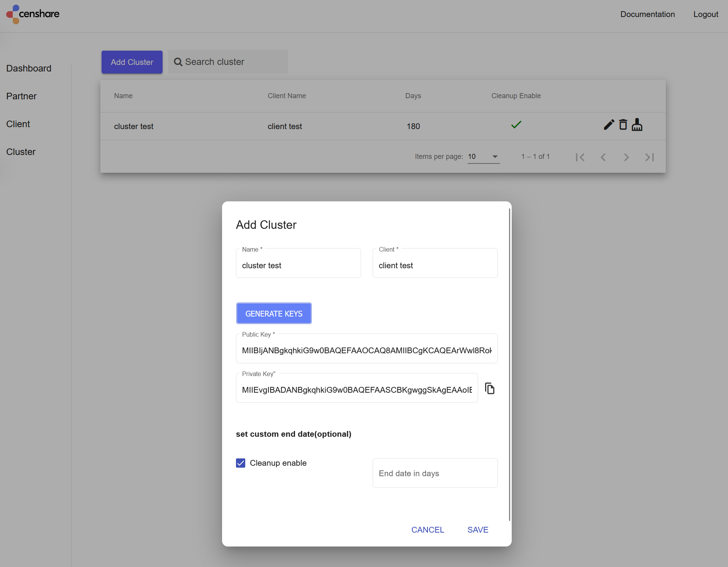Viewport: 728px width, 567px height.
Task: Go to the first page of results
Action: pyautogui.click(x=580, y=157)
